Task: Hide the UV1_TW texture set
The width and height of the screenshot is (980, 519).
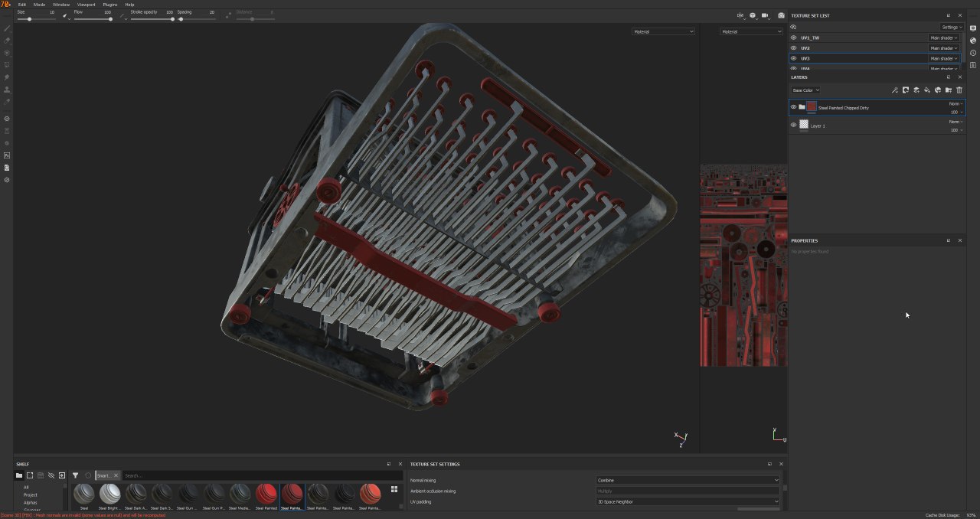Action: [793, 38]
